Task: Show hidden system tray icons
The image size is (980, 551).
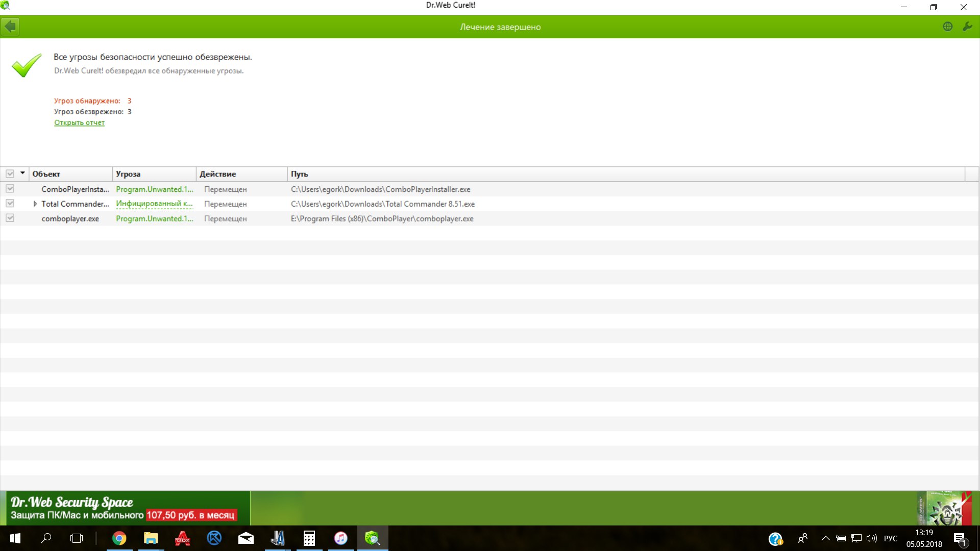Action: (x=825, y=538)
